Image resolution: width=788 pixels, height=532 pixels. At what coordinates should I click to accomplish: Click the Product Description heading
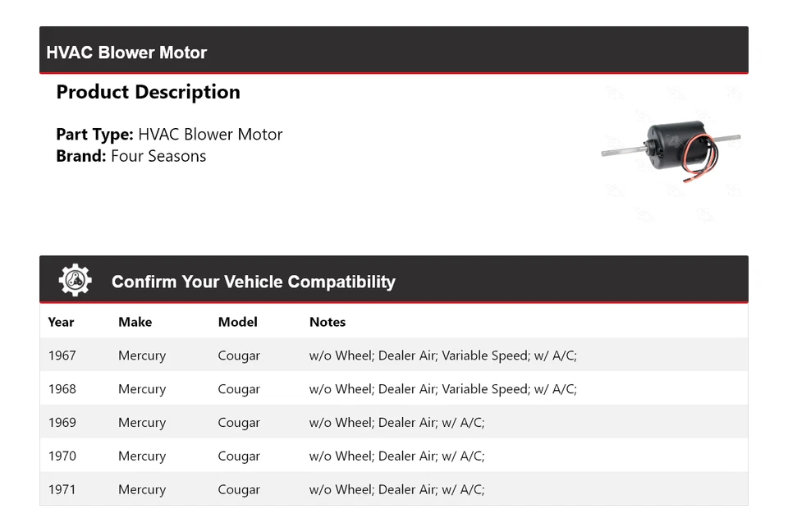click(x=148, y=92)
